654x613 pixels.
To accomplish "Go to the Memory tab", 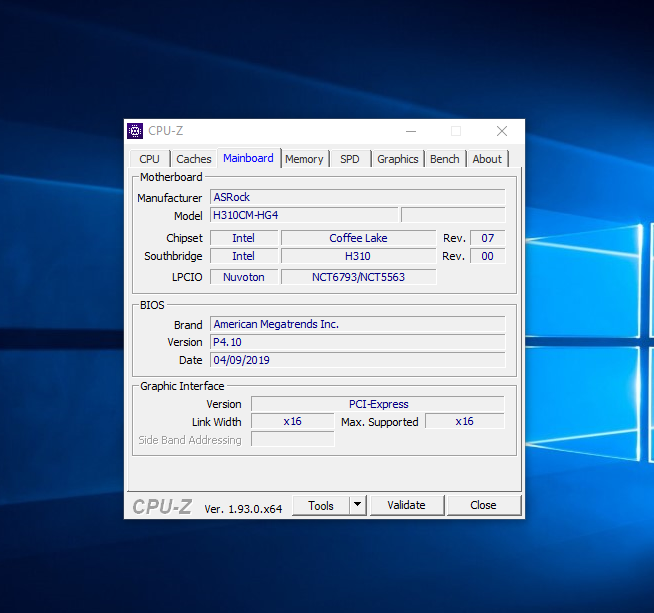I will [304, 159].
